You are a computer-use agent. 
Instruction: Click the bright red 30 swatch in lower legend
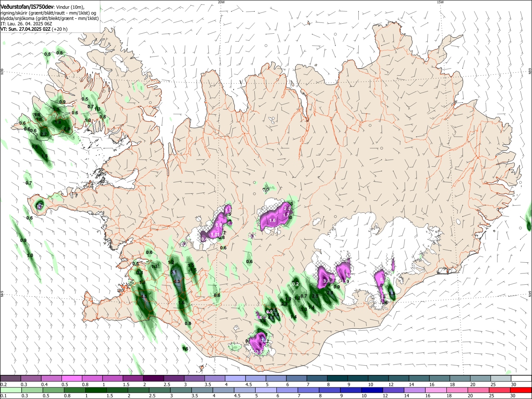[521, 390]
